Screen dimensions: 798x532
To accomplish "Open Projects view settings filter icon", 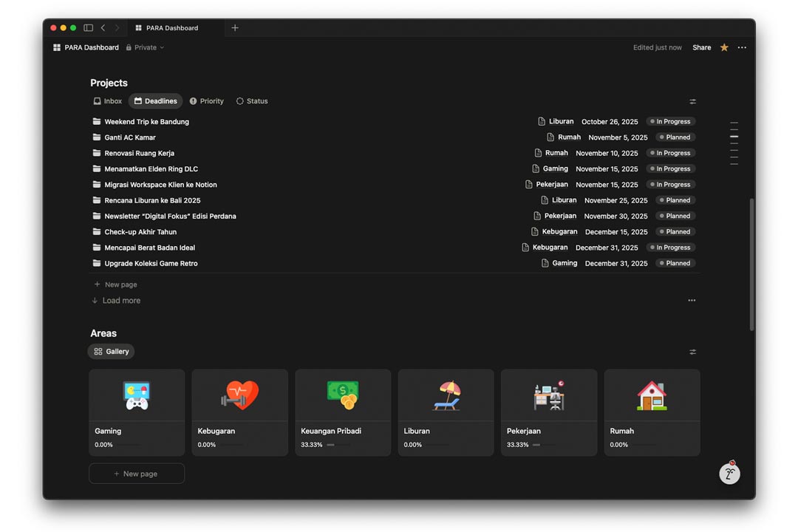I will (x=692, y=102).
